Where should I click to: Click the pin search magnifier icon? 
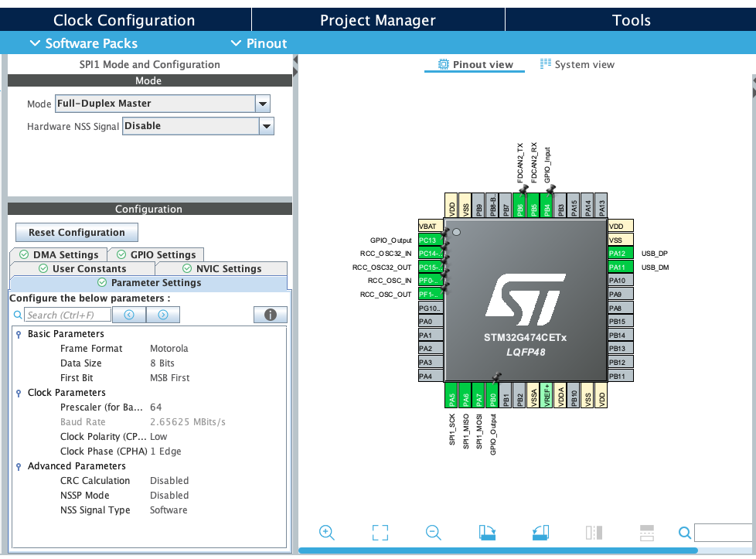[684, 533]
